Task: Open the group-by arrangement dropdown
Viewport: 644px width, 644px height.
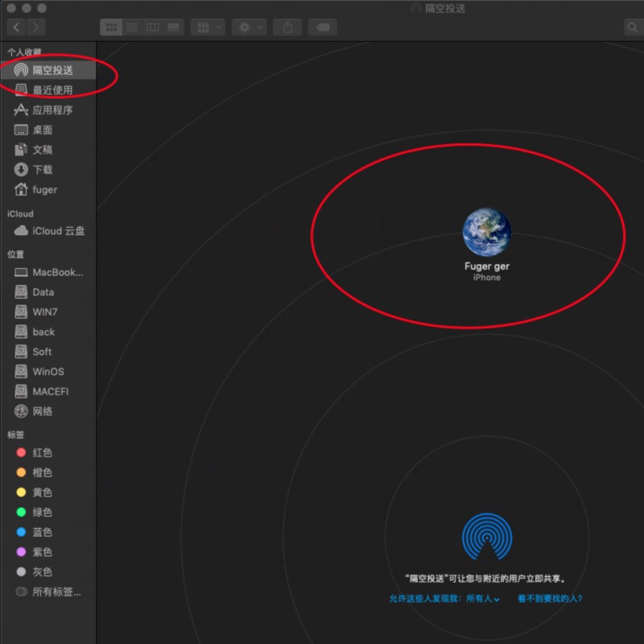Action: click(x=208, y=27)
